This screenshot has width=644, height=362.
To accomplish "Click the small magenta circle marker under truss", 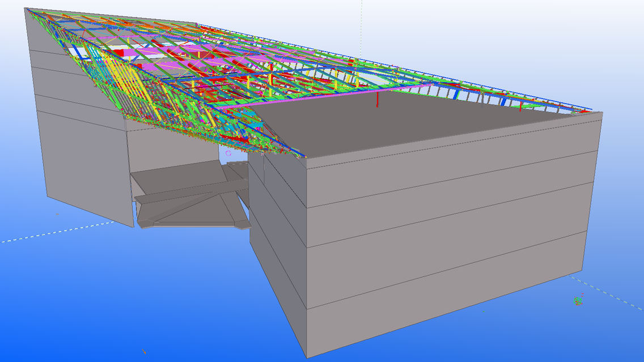I will 228,153.
